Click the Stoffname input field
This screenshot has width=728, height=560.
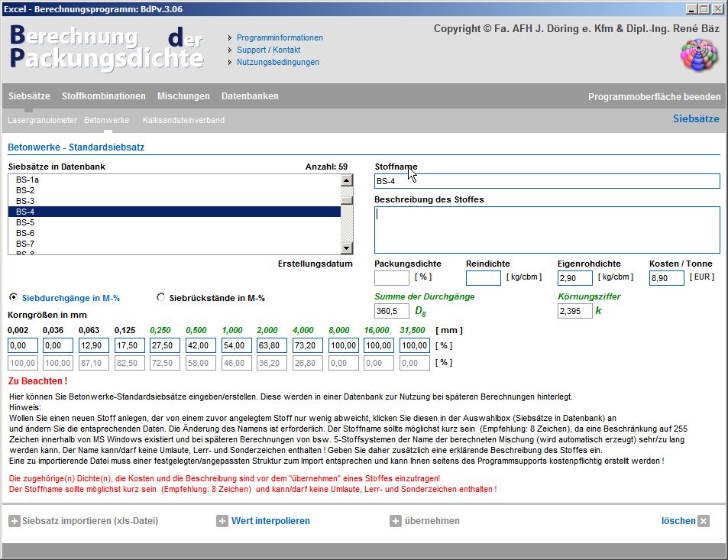point(547,181)
